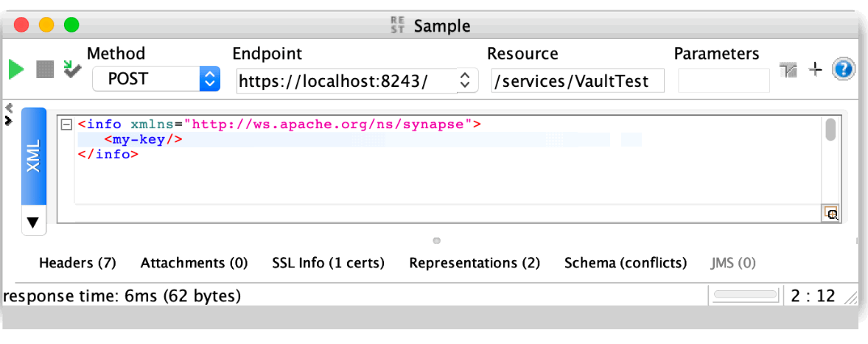868x344 pixels.
Task: Click the add assertion checkmark icon
Action: [x=71, y=69]
